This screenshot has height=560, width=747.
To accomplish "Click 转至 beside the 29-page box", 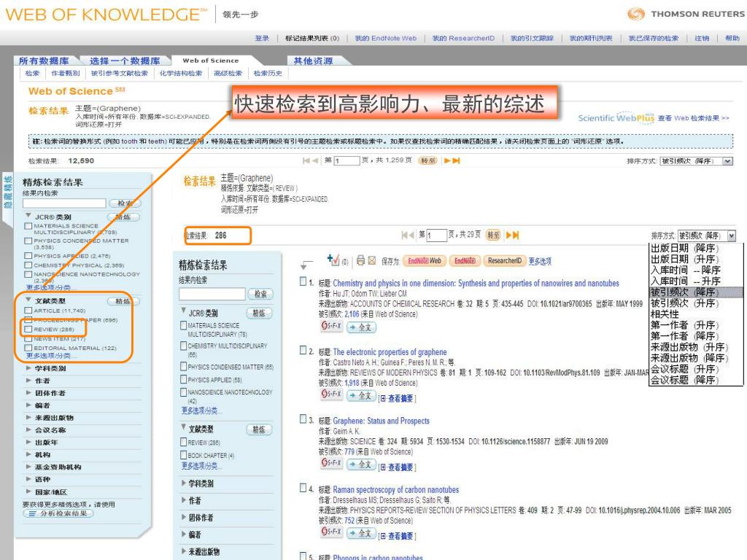I will tap(493, 236).
